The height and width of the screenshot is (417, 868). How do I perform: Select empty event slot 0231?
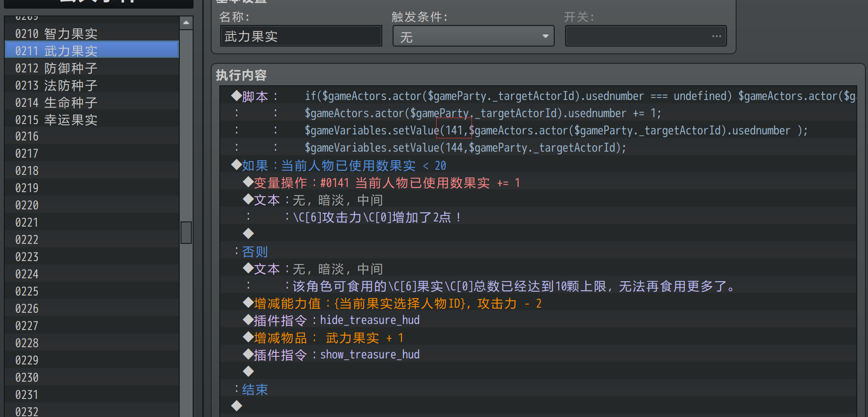(92, 395)
